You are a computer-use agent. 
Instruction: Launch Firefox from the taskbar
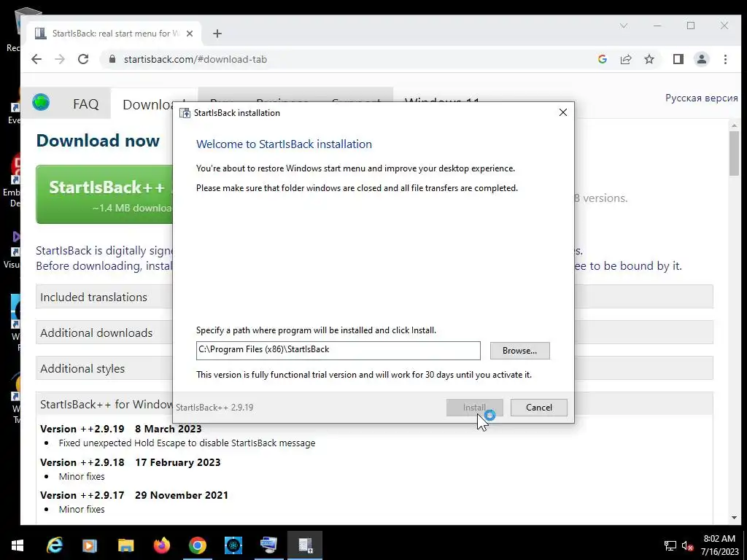[161, 545]
